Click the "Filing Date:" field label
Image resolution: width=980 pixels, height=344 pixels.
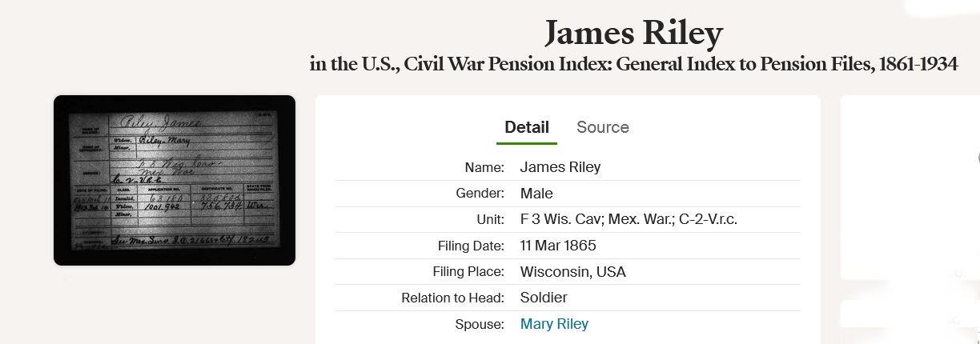pyautogui.click(x=471, y=246)
